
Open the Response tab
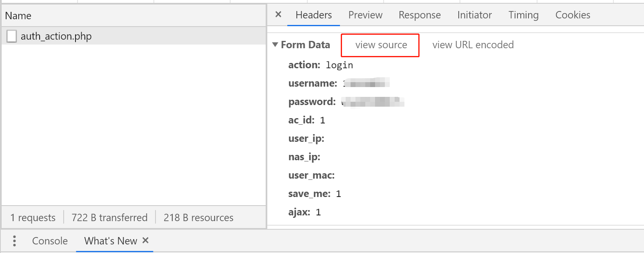point(420,15)
